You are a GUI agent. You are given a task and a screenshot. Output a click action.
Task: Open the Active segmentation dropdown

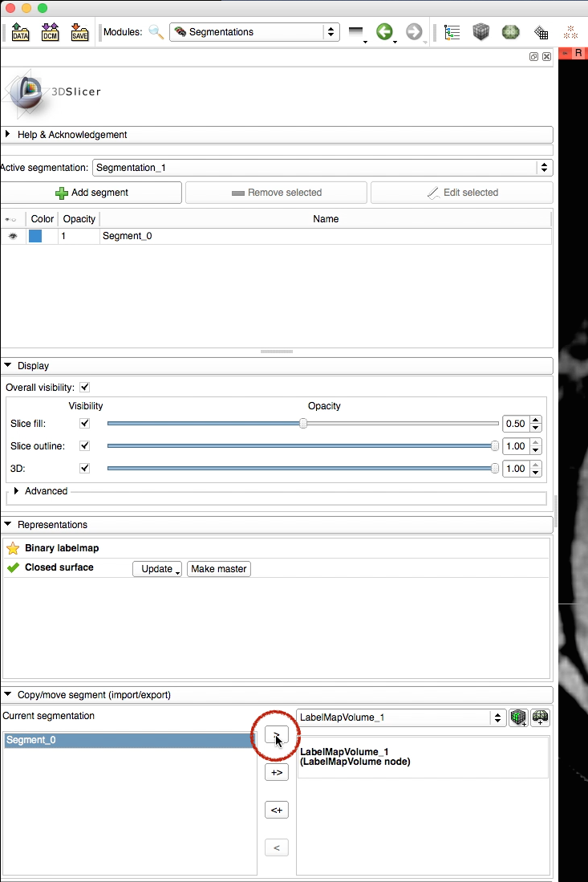pyautogui.click(x=322, y=168)
